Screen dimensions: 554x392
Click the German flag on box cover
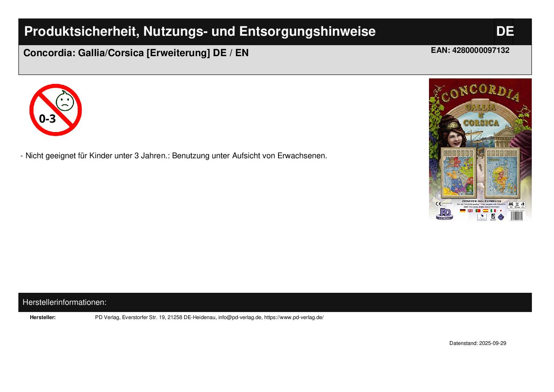pos(463,211)
